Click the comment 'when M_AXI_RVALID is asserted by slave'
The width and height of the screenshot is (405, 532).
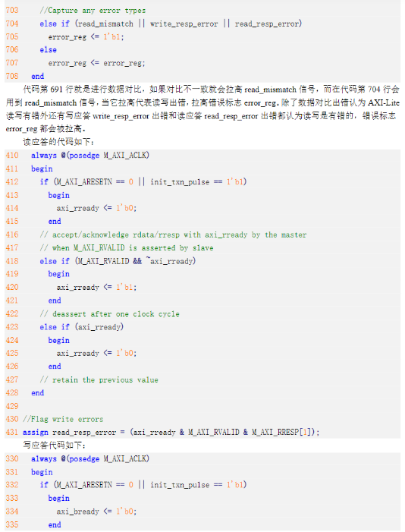(x=127, y=248)
